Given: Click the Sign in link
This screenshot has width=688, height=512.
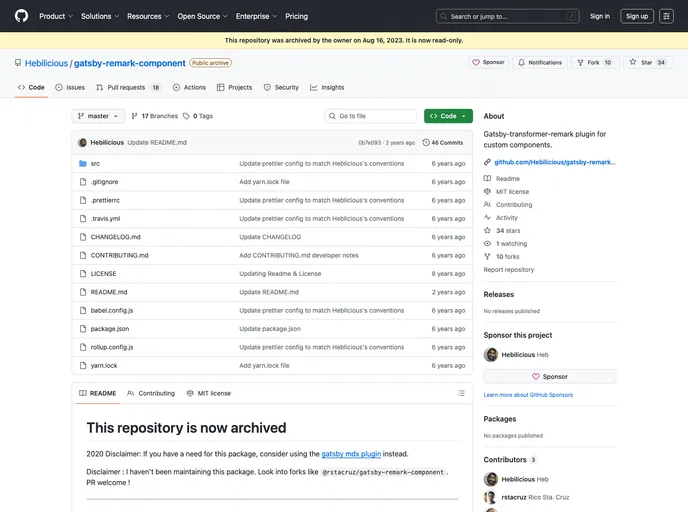Looking at the screenshot, I should click(600, 16).
